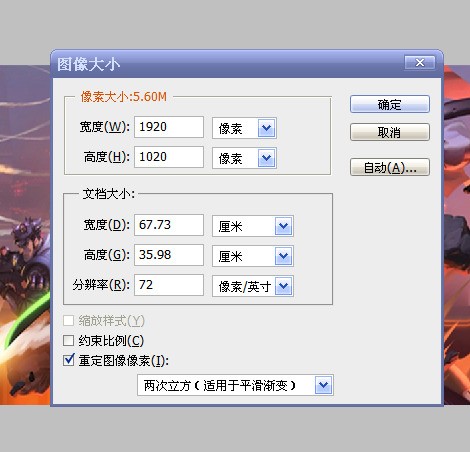Click the 宽度(D) label
The image size is (470, 452).
click(107, 225)
